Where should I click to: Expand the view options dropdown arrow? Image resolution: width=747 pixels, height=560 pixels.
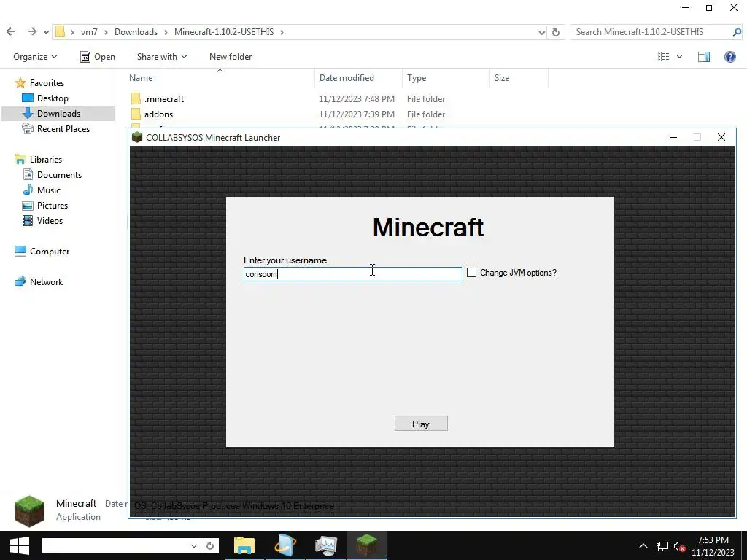679,57
